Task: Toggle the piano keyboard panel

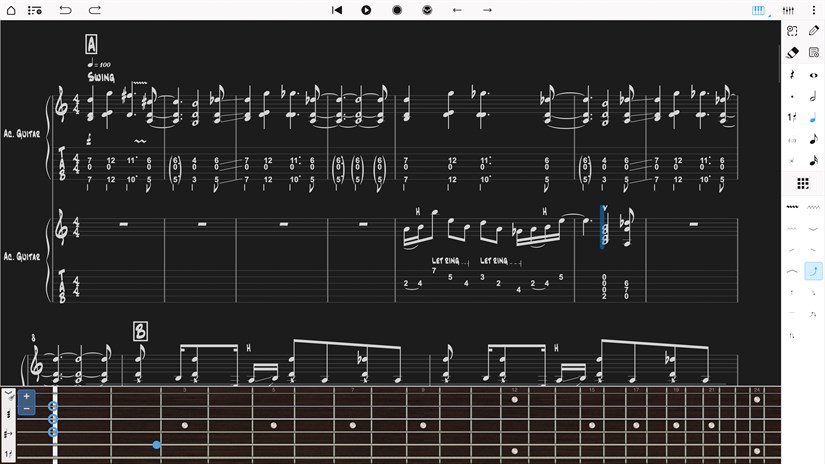Action: click(758, 10)
